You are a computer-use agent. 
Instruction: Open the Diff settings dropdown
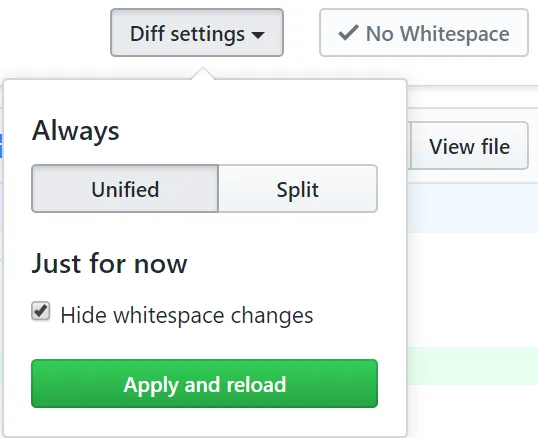tap(197, 33)
